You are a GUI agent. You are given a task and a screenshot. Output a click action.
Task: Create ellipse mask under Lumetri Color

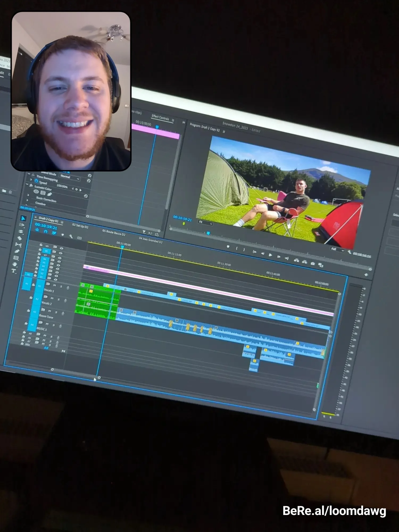(36, 192)
